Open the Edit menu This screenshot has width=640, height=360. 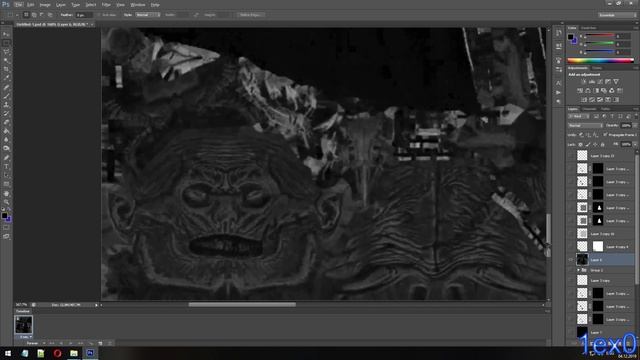(x=31, y=5)
